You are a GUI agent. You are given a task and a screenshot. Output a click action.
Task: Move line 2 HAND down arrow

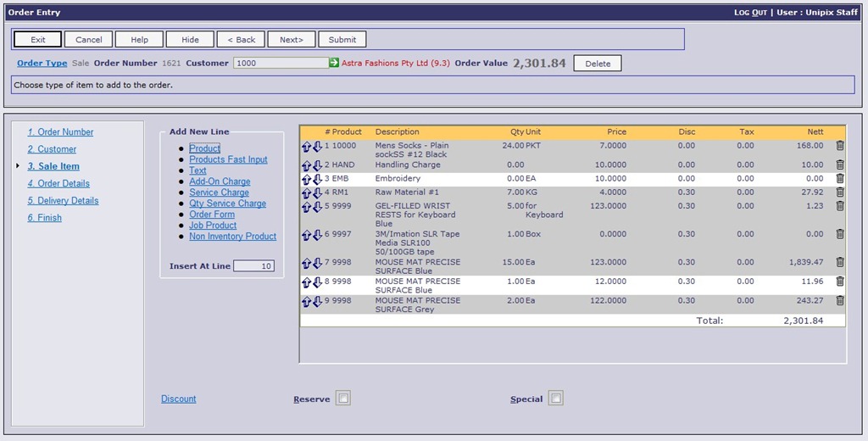317,165
